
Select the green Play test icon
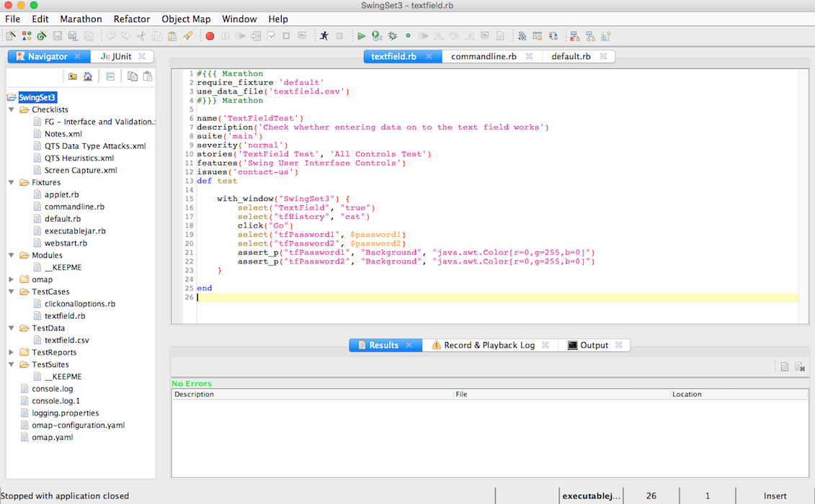[x=360, y=35]
